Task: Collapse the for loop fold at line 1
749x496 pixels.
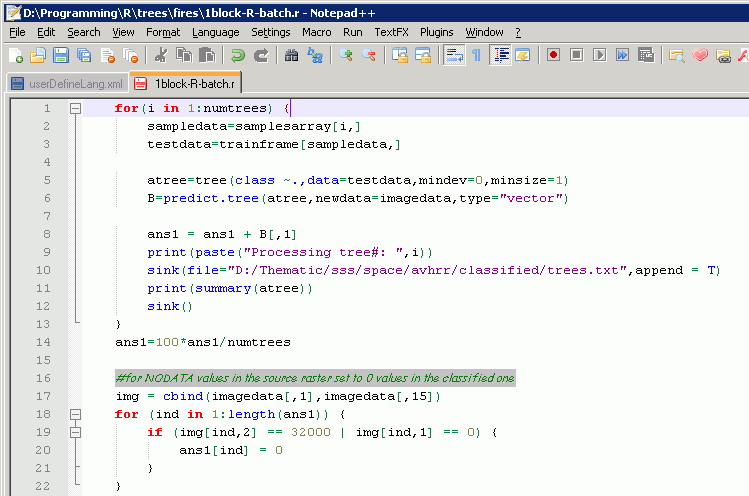Action: (x=75, y=108)
